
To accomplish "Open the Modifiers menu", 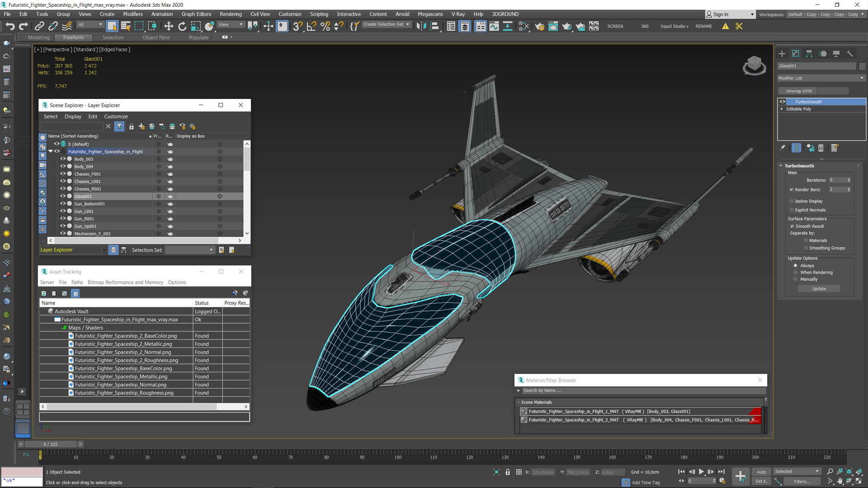I will (133, 14).
